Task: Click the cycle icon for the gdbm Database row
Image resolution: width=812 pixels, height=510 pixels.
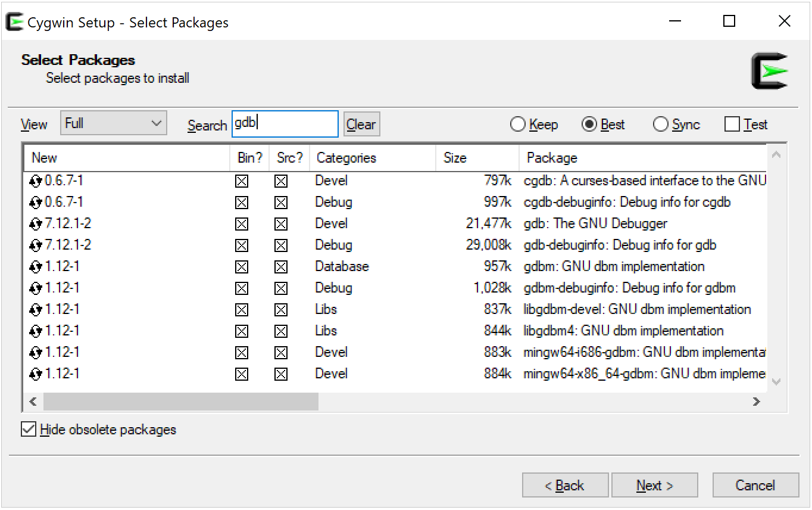Action: coord(36,267)
